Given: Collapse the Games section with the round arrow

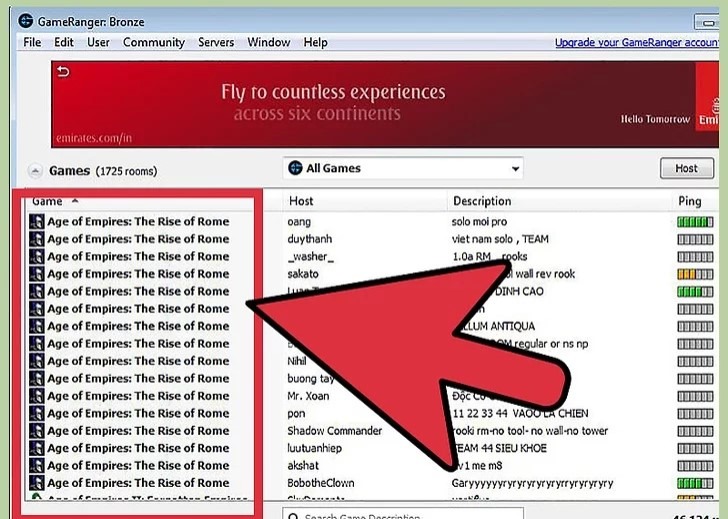Looking at the screenshot, I should (x=35, y=171).
